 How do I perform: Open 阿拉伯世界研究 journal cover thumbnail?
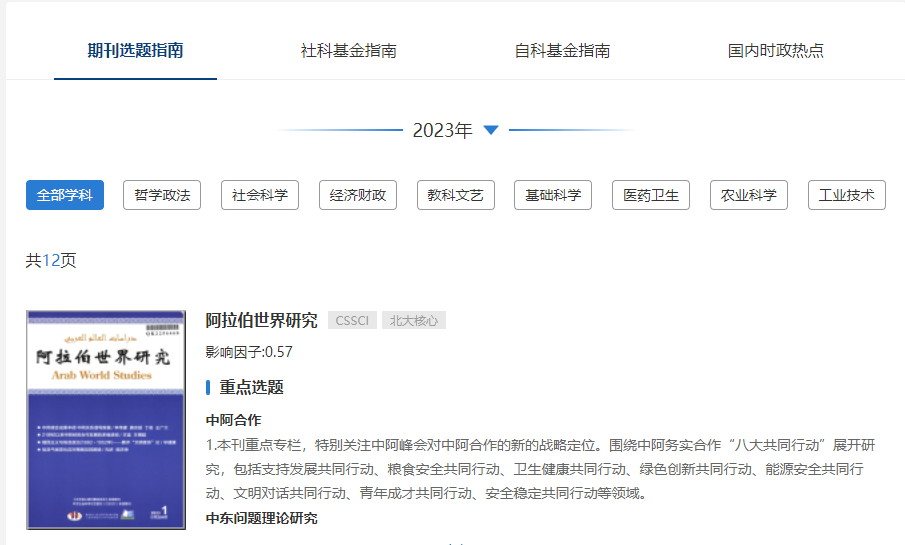[106, 420]
